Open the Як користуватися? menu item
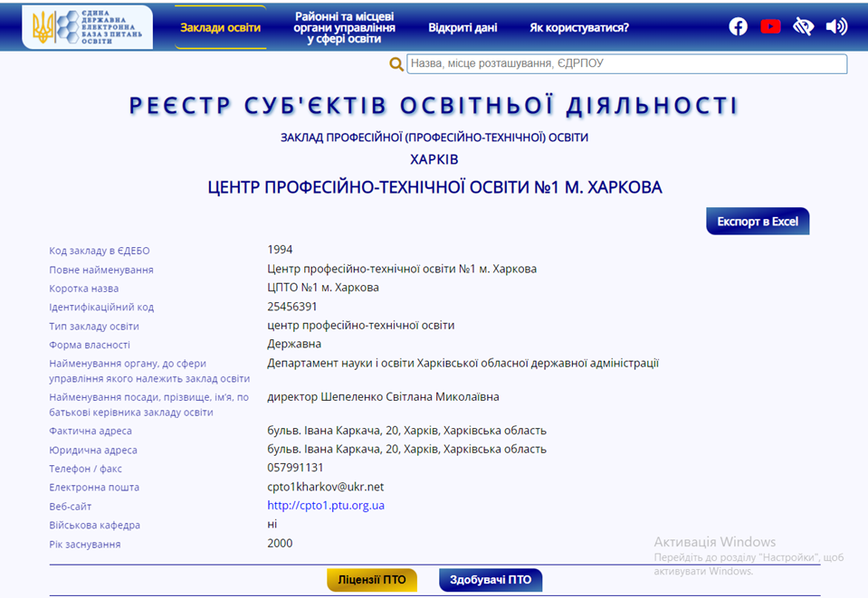Viewport: 868px width, 598px height. point(579,28)
